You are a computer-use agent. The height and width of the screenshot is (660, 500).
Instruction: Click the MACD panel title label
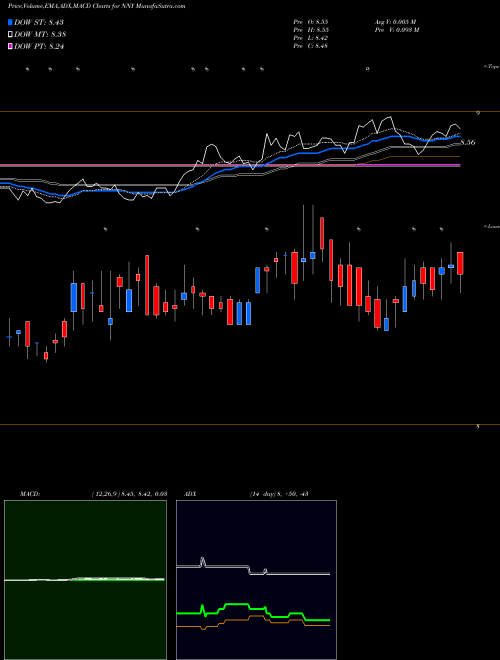click(29, 494)
